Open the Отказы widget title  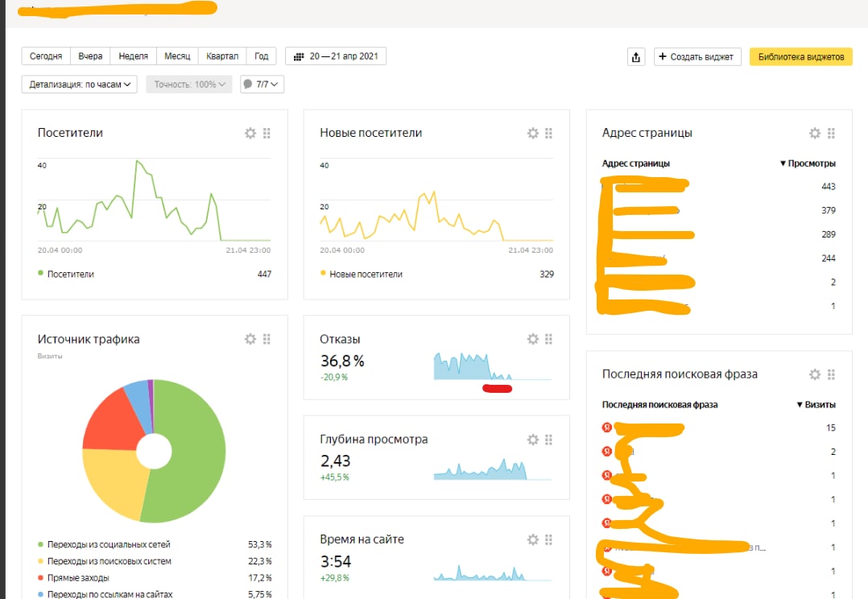[340, 340]
